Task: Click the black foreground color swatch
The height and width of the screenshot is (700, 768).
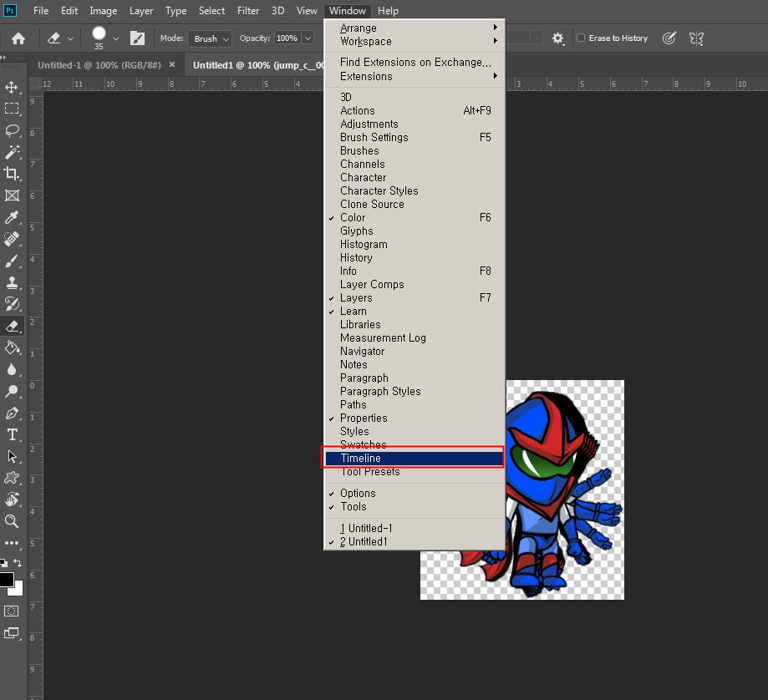Action: (x=6, y=579)
